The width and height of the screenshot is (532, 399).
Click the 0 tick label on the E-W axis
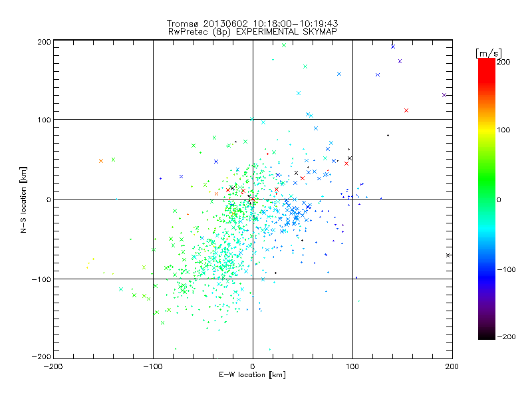[253, 366]
